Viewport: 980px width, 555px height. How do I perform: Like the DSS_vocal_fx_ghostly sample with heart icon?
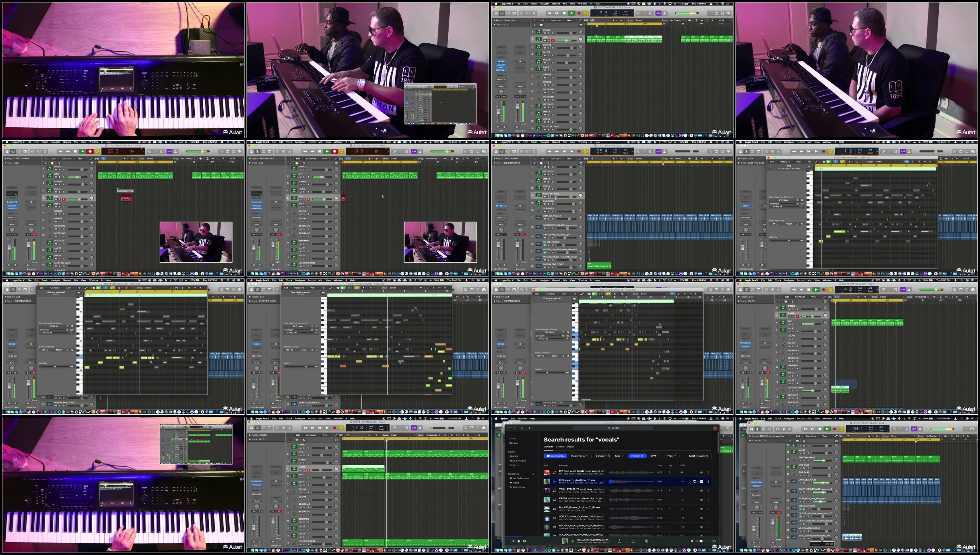[695, 481]
